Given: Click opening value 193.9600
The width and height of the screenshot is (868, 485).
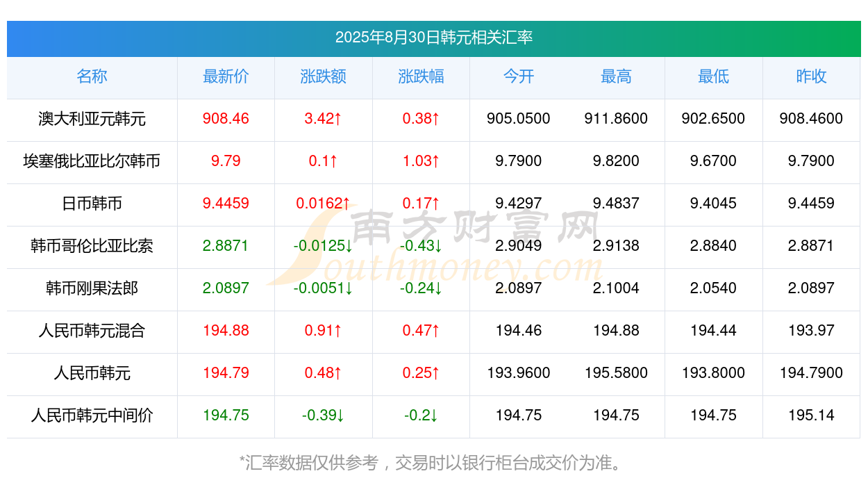Looking at the screenshot, I should coord(519,373).
